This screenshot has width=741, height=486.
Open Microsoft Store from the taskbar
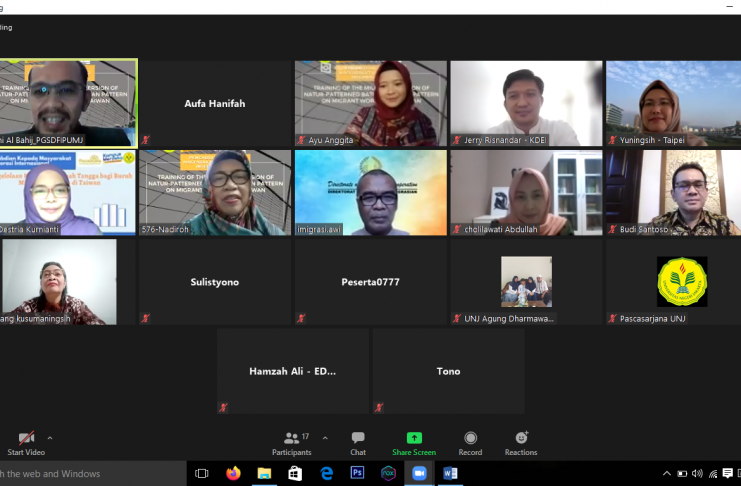(x=295, y=473)
